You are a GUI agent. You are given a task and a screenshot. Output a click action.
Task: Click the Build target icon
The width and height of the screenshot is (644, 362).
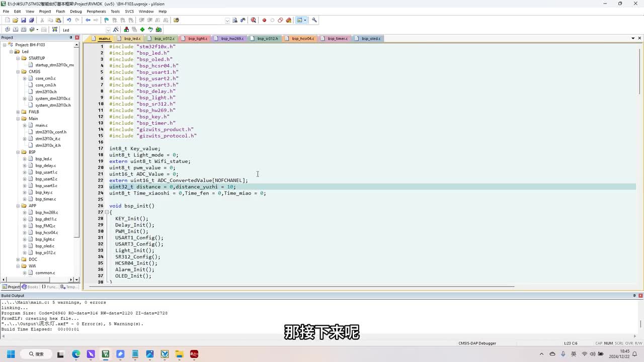[15, 30]
